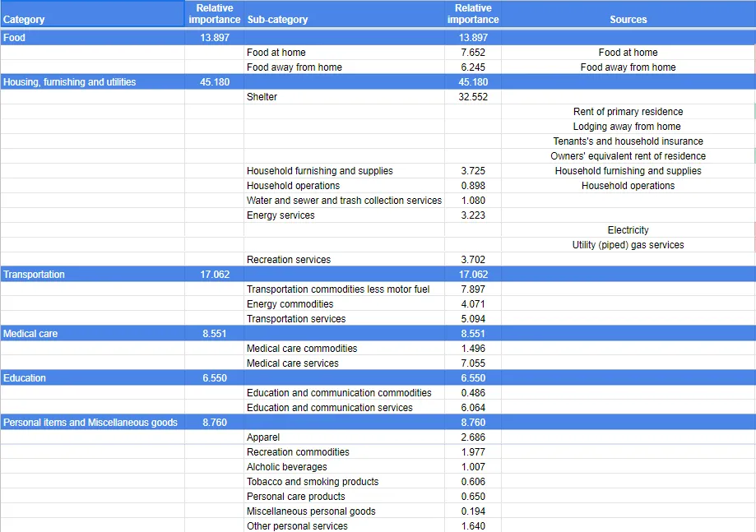Click the 1.080 value cell

[x=473, y=201]
